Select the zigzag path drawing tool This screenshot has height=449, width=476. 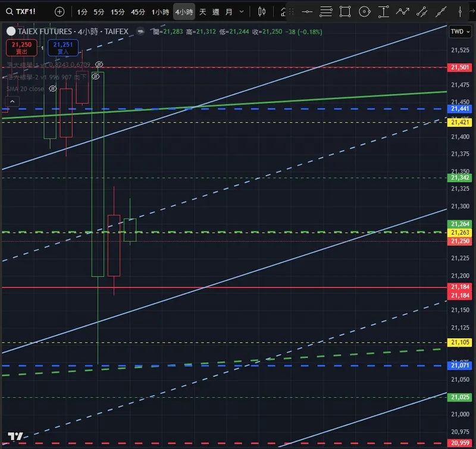[x=403, y=12]
